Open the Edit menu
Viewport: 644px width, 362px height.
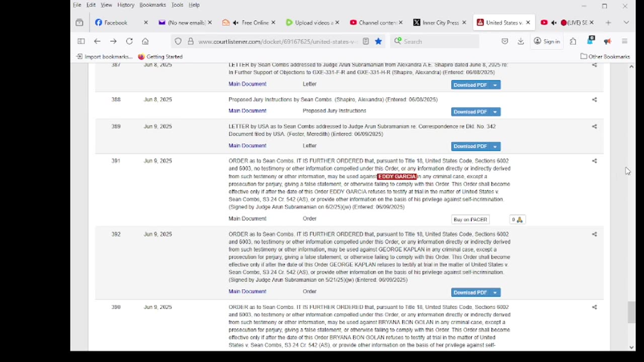click(x=91, y=5)
